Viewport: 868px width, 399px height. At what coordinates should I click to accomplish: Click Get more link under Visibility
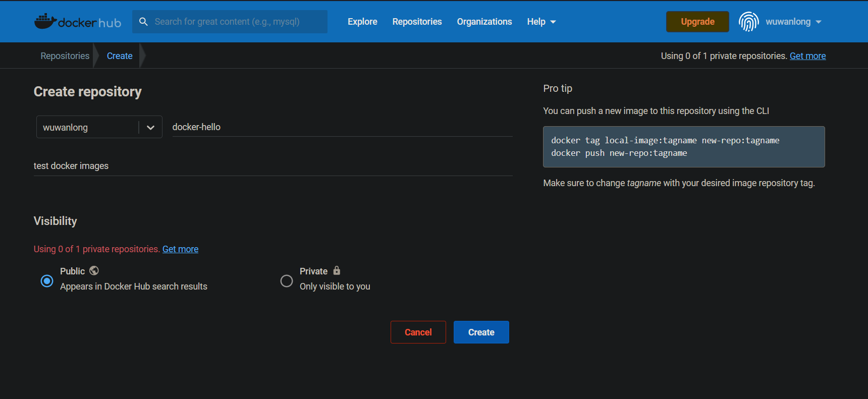(180, 249)
